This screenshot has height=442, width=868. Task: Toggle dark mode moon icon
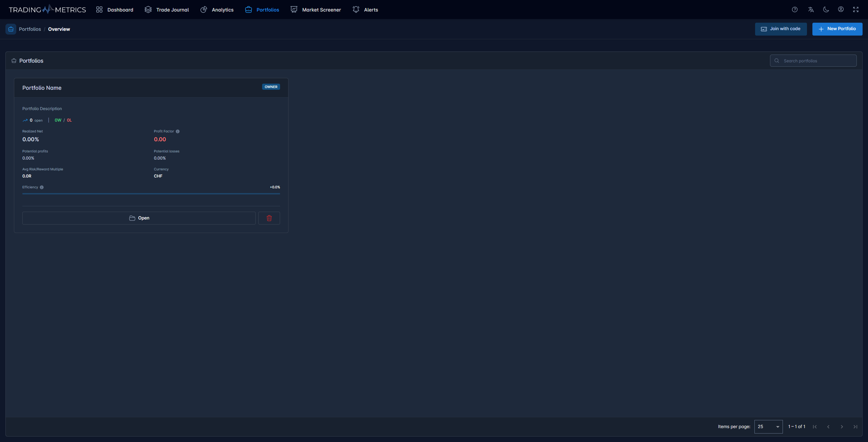(x=826, y=9)
